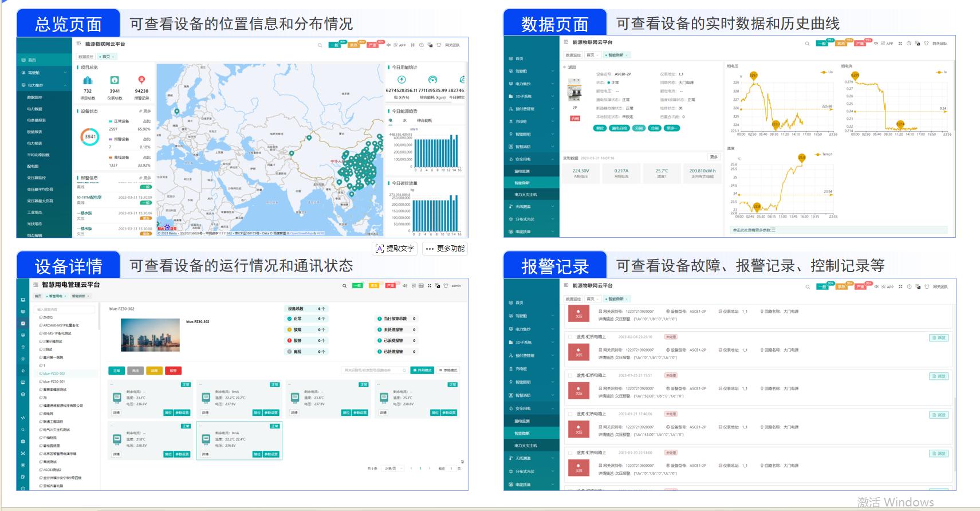980x511 pixels.
Task: Click the T-shirt theme icon beside admin
Action: pyautogui.click(x=446, y=286)
